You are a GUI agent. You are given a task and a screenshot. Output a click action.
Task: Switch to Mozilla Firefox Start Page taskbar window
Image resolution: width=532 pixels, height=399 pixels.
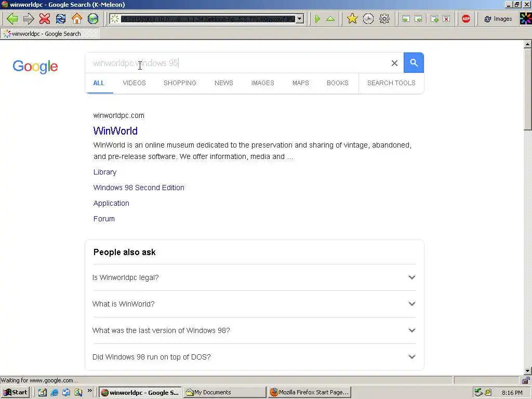[310, 393]
